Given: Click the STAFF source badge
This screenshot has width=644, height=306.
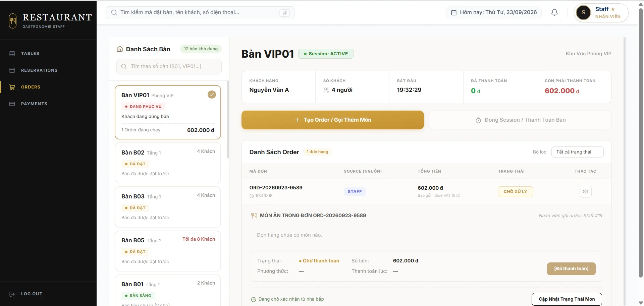Looking at the screenshot, I should [x=355, y=192].
